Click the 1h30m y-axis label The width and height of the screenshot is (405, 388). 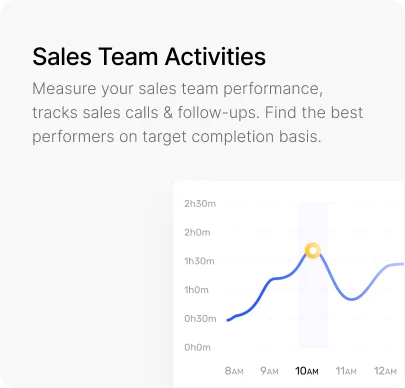(x=199, y=261)
